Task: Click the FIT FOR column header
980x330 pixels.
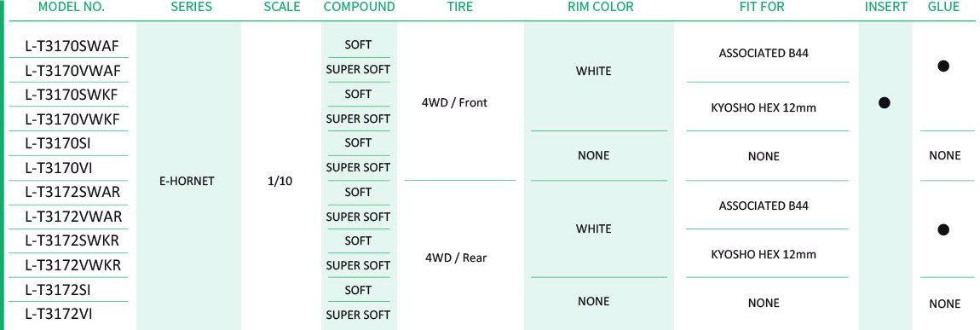Action: [761, 8]
